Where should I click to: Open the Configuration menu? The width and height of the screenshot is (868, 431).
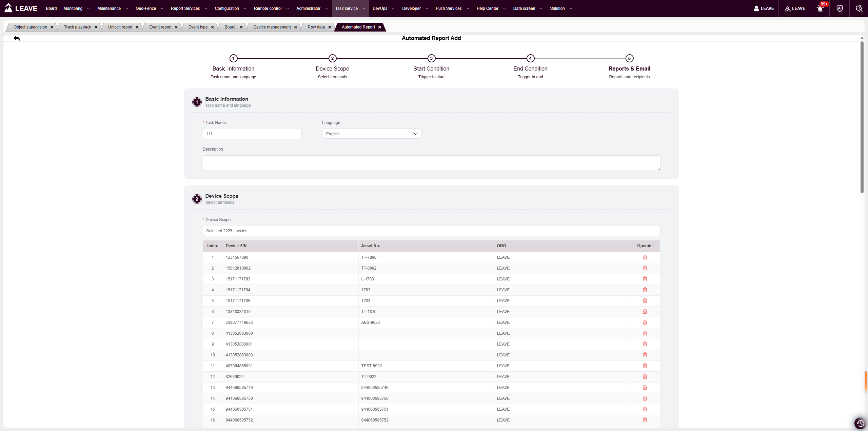tap(231, 8)
